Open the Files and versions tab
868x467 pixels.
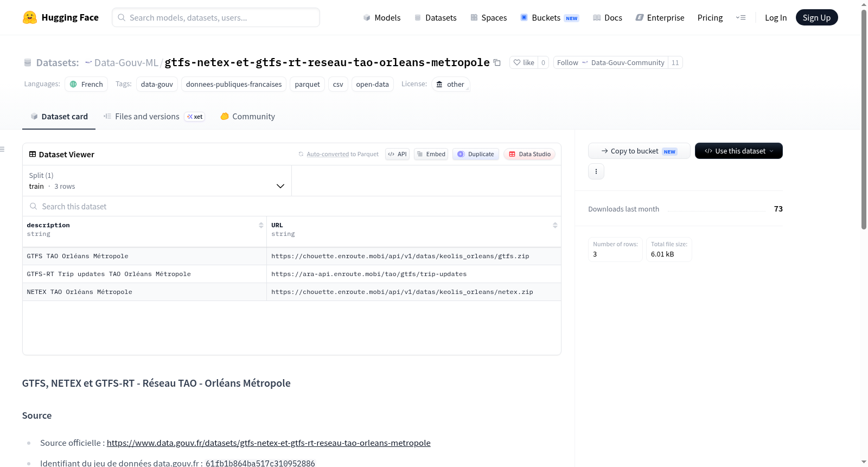coord(154,117)
